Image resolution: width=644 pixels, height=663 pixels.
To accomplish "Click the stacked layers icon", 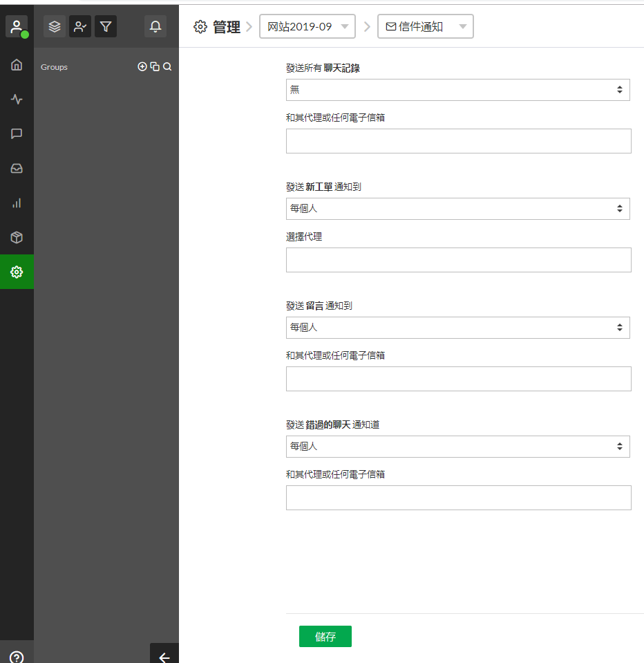I will pyautogui.click(x=55, y=26).
